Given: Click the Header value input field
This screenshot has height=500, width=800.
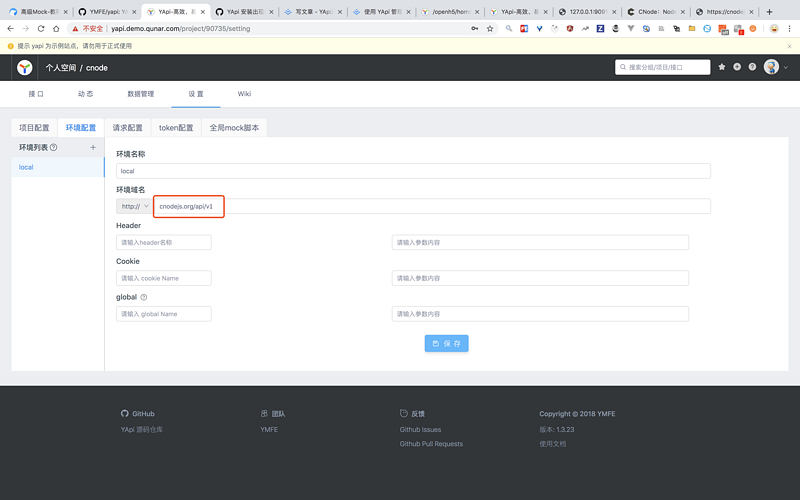Looking at the screenshot, I should 540,242.
